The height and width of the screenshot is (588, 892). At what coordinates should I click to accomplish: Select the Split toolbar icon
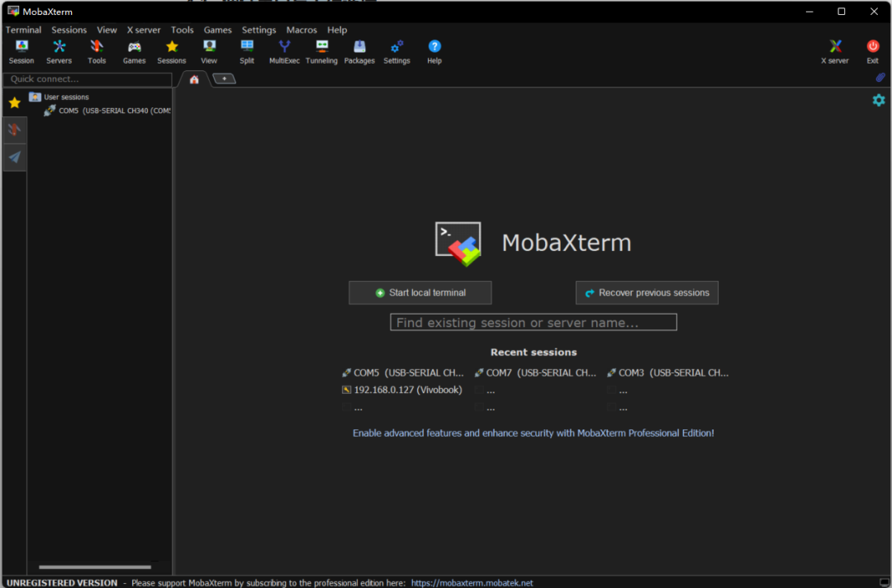point(247,52)
